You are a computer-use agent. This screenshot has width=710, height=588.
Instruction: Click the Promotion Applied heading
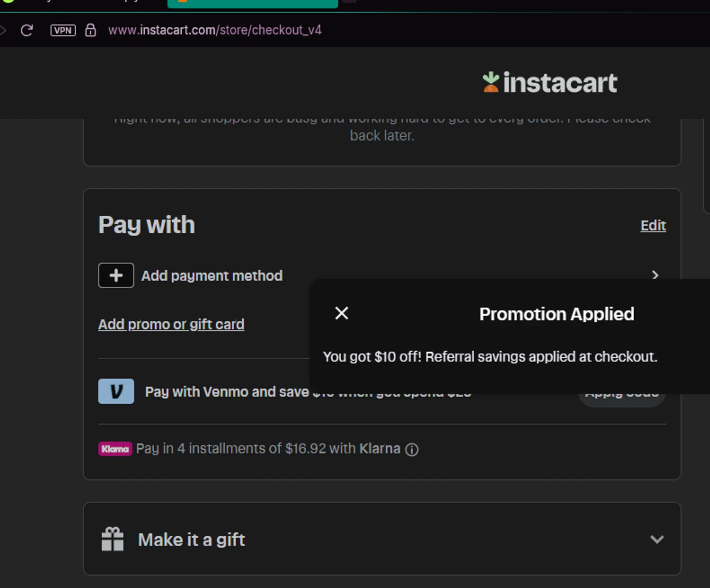tap(557, 314)
